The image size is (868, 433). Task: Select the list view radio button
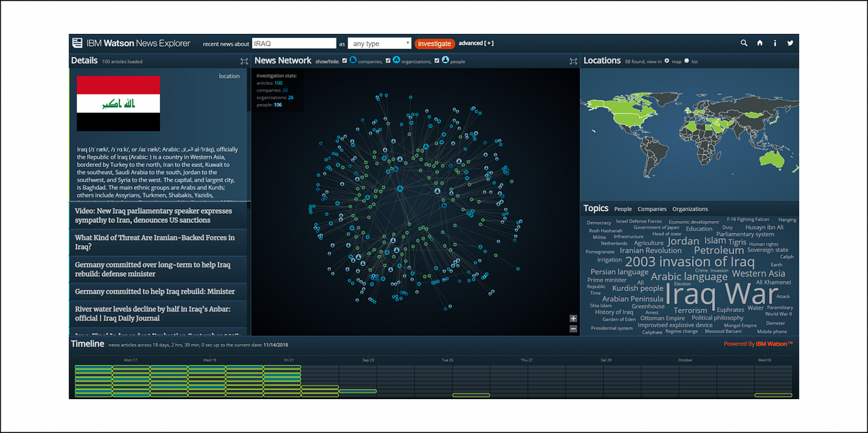tap(686, 61)
